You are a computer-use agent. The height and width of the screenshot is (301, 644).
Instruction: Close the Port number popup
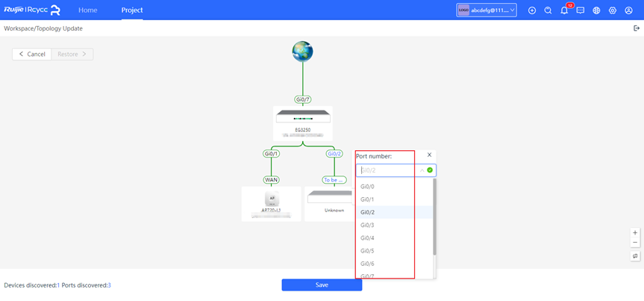click(429, 155)
